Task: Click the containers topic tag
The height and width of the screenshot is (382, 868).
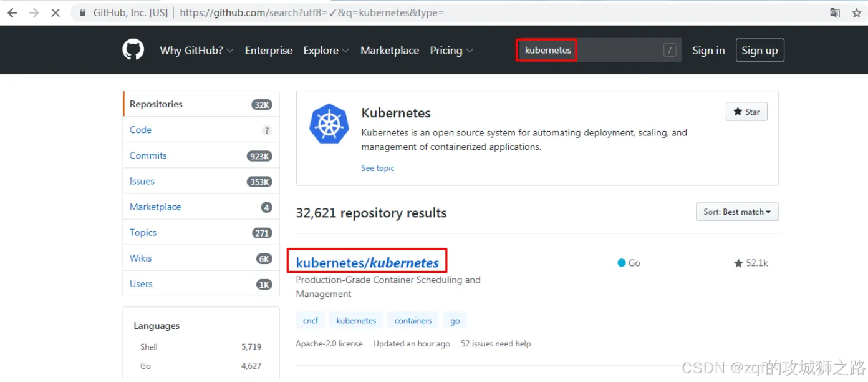Action: coord(413,321)
